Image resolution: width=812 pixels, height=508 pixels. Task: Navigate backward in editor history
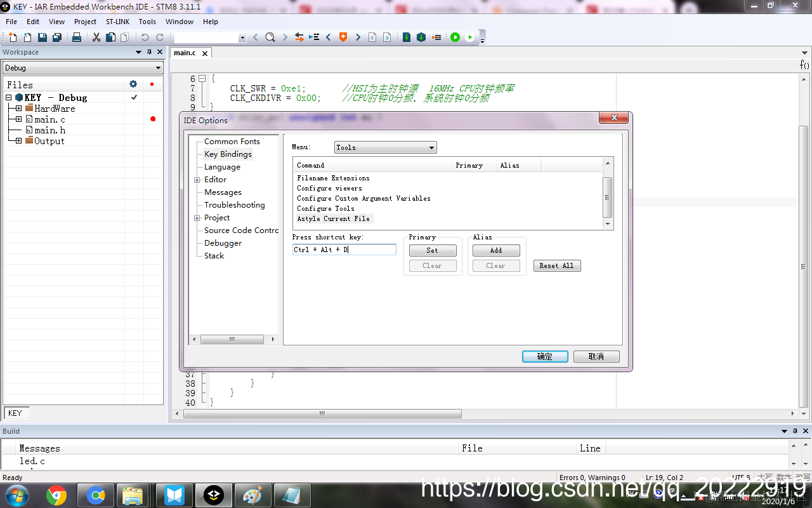pos(372,37)
